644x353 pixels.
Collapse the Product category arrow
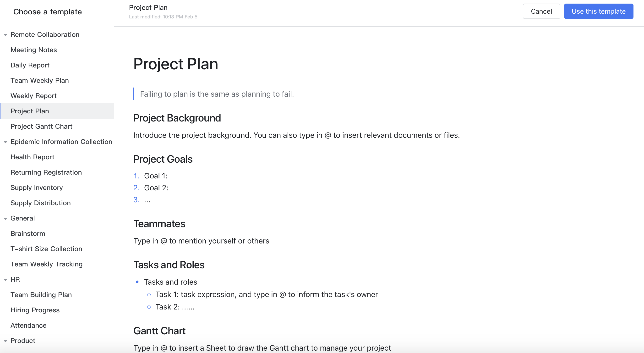5,341
